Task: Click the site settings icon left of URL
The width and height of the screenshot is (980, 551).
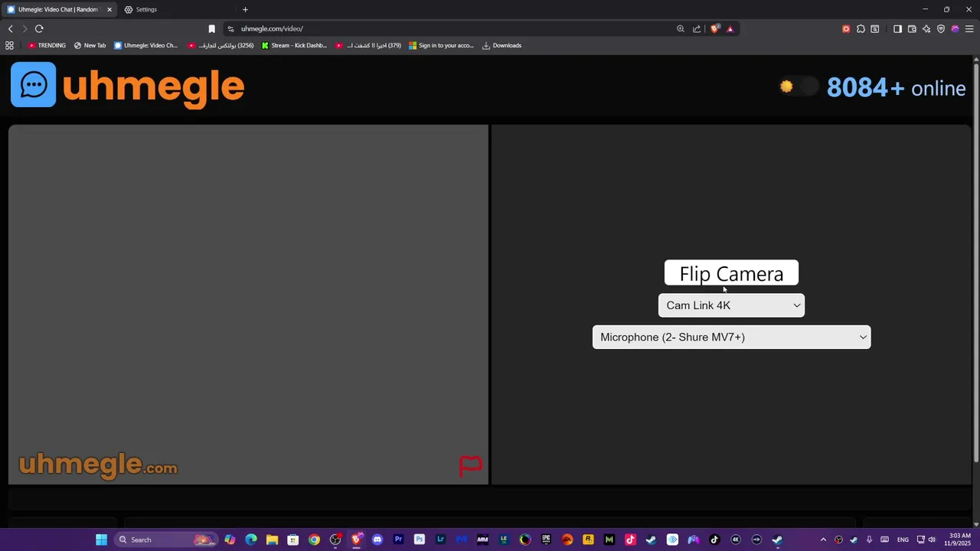Action: click(230, 29)
